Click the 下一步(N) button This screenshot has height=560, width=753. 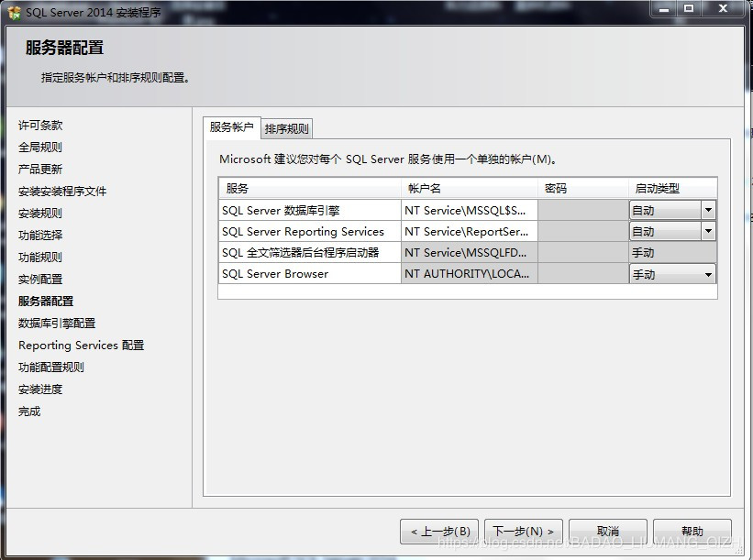(x=523, y=532)
